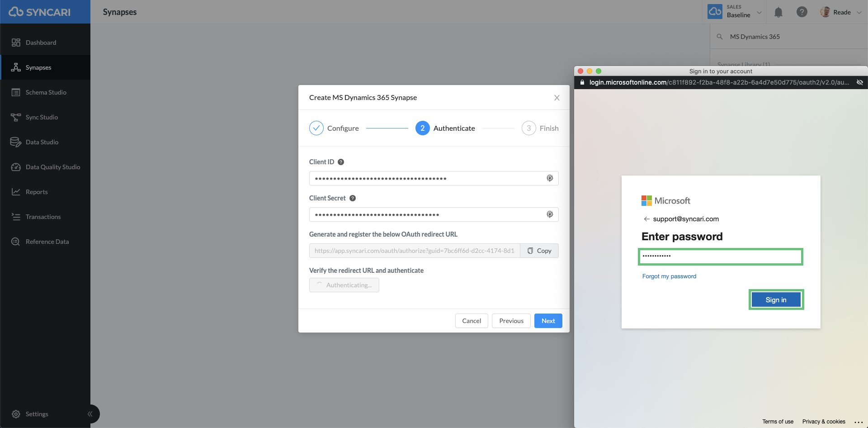868x428 pixels.
Task: Cancel the synapse creation
Action: tap(472, 321)
